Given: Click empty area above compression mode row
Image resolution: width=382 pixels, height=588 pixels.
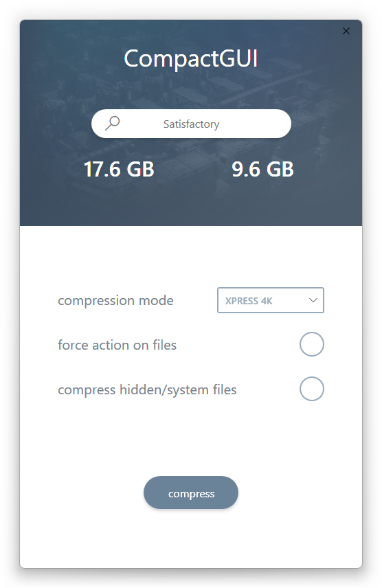Looking at the screenshot, I should (190, 256).
